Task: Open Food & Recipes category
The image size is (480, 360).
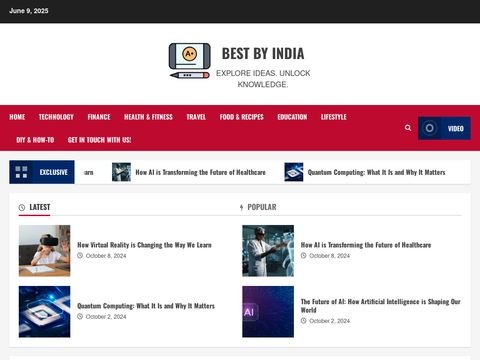Action: [242, 117]
